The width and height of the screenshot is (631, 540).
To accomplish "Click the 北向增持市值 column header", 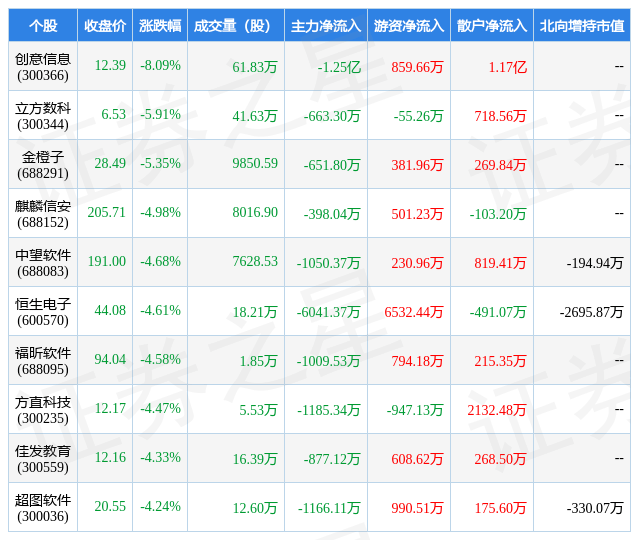I will tap(582, 26).
